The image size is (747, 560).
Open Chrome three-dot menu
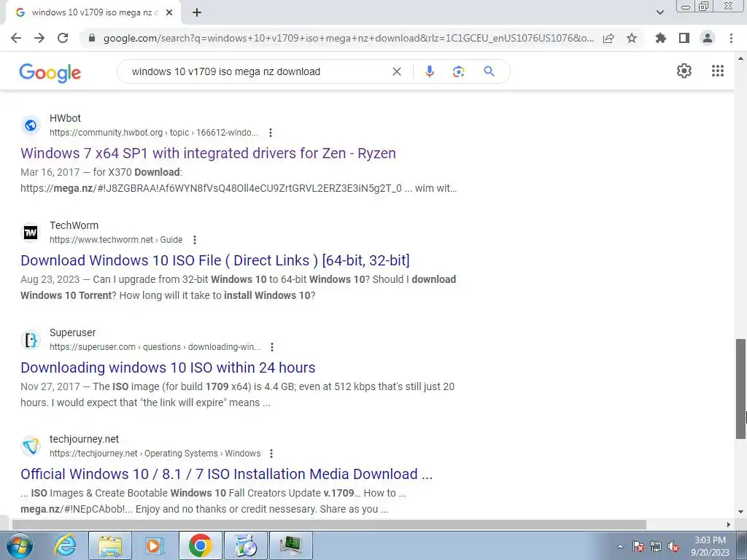click(731, 38)
